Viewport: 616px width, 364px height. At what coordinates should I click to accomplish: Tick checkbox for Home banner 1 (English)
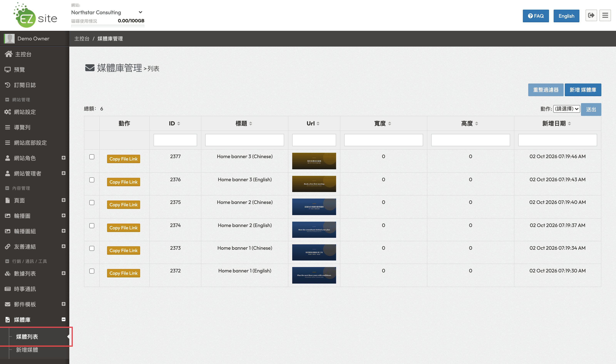[92, 271]
